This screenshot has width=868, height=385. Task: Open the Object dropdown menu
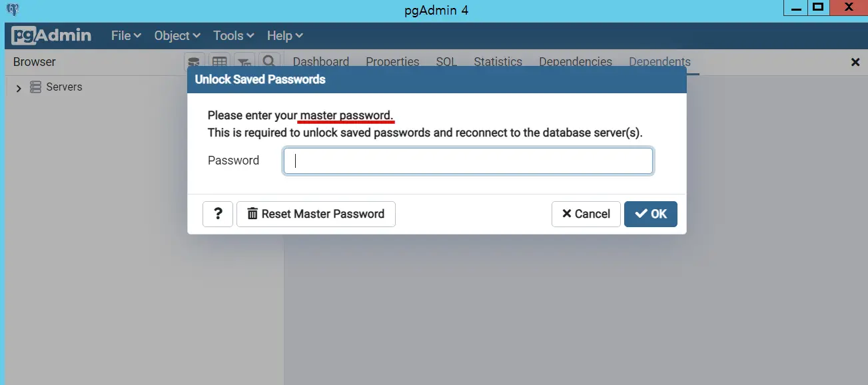[x=176, y=35]
